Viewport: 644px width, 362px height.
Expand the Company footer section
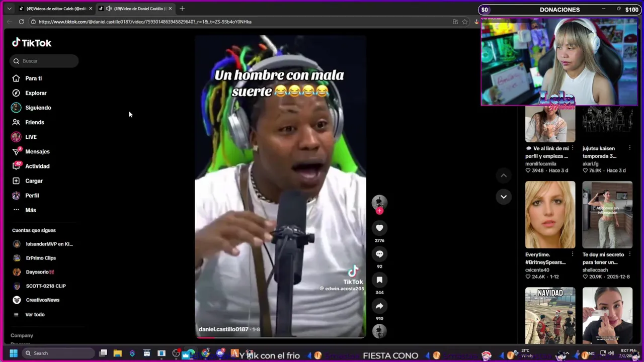point(22,335)
